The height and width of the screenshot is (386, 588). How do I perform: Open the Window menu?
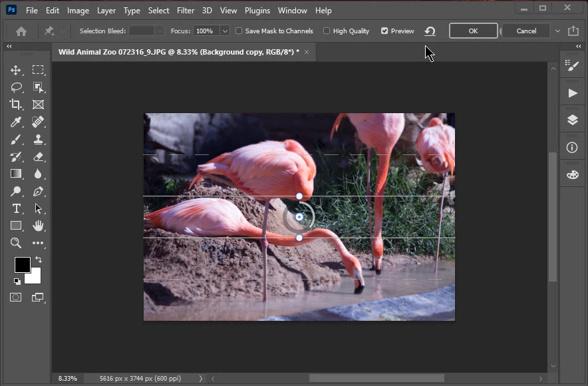[293, 11]
